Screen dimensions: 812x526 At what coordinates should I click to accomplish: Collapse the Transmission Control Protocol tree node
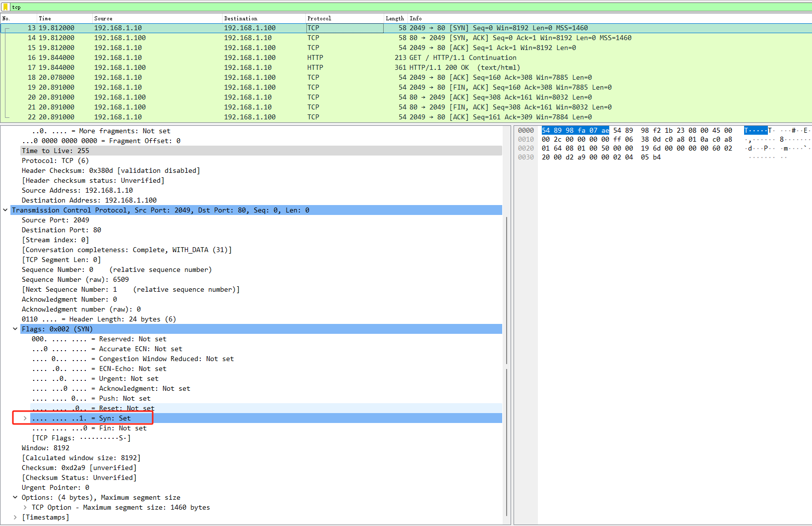pos(5,210)
